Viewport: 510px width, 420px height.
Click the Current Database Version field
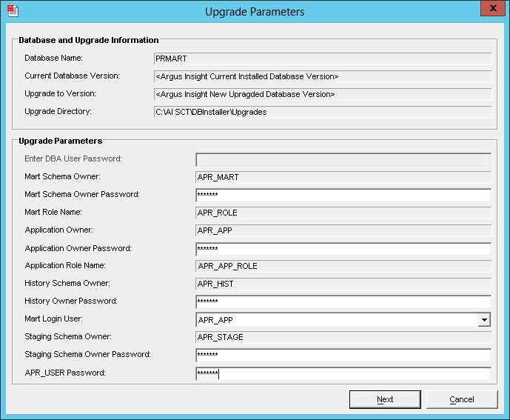[x=323, y=76]
